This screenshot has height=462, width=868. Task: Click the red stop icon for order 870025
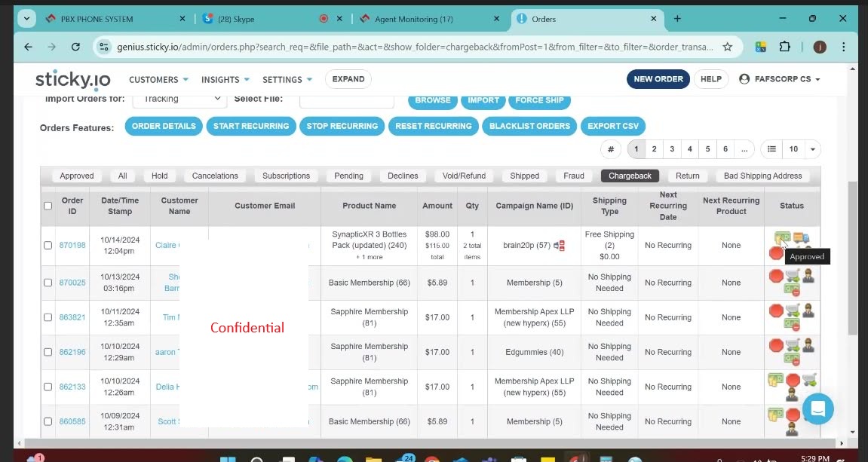coord(776,276)
